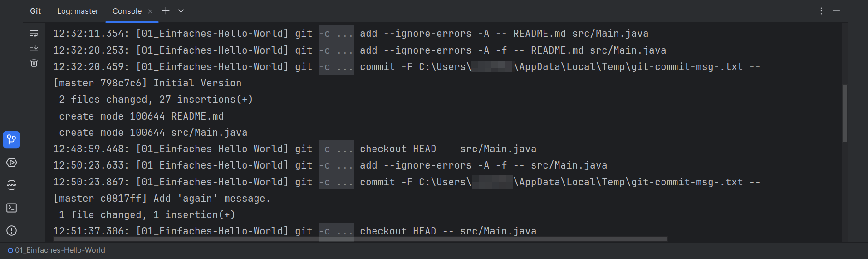This screenshot has height=259, width=868.
Task: Expand tab list dropdown chevron
Action: coord(181,11)
